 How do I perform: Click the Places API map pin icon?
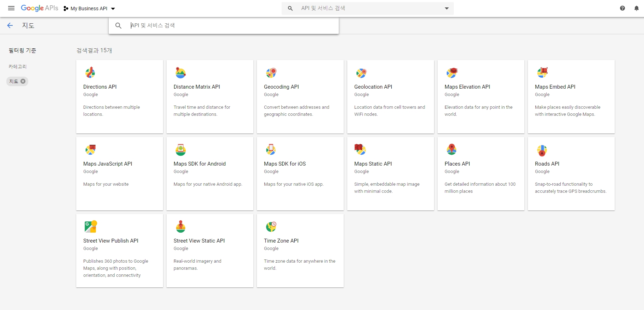click(x=451, y=149)
